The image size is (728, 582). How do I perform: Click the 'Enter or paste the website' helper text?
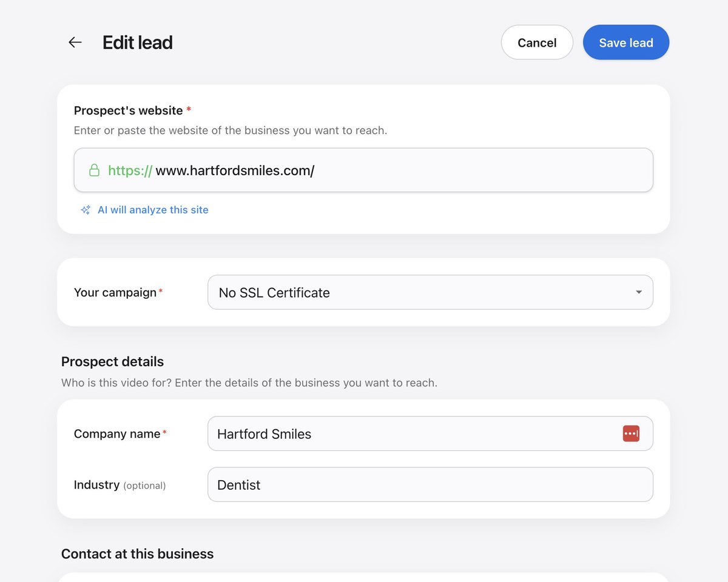click(x=231, y=130)
